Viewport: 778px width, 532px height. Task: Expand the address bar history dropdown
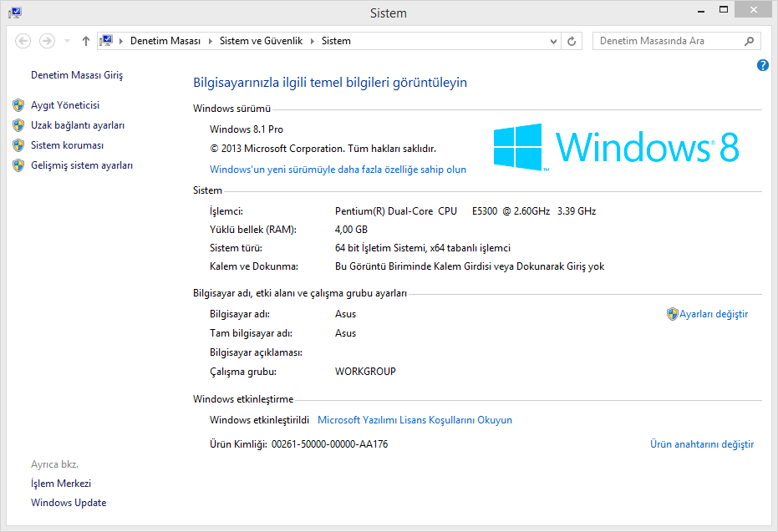553,41
